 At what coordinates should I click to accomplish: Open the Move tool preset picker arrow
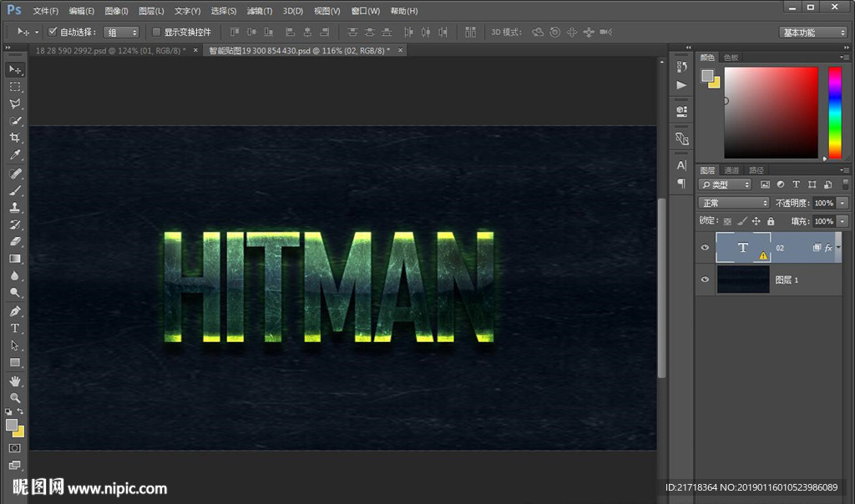[x=37, y=33]
